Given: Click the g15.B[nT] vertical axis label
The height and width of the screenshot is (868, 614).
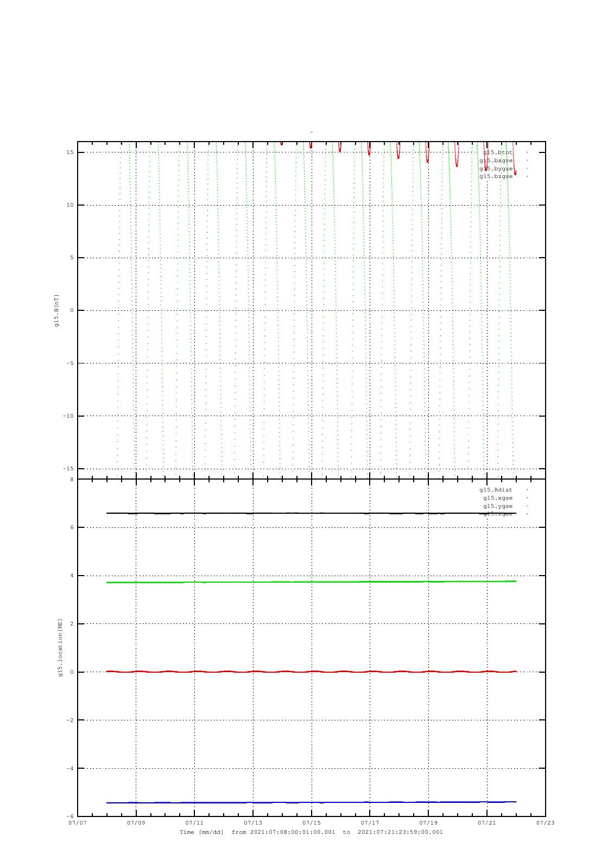Looking at the screenshot, I should [x=56, y=310].
